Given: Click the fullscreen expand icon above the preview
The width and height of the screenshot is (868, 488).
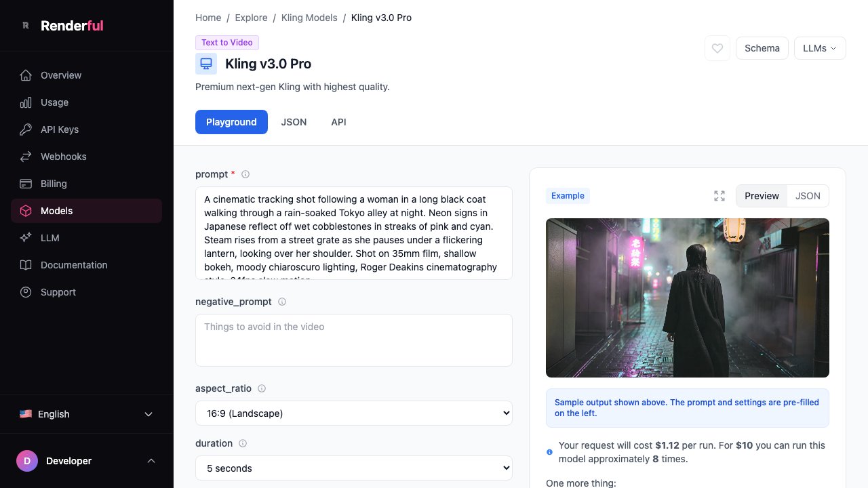Looking at the screenshot, I should coord(719,196).
